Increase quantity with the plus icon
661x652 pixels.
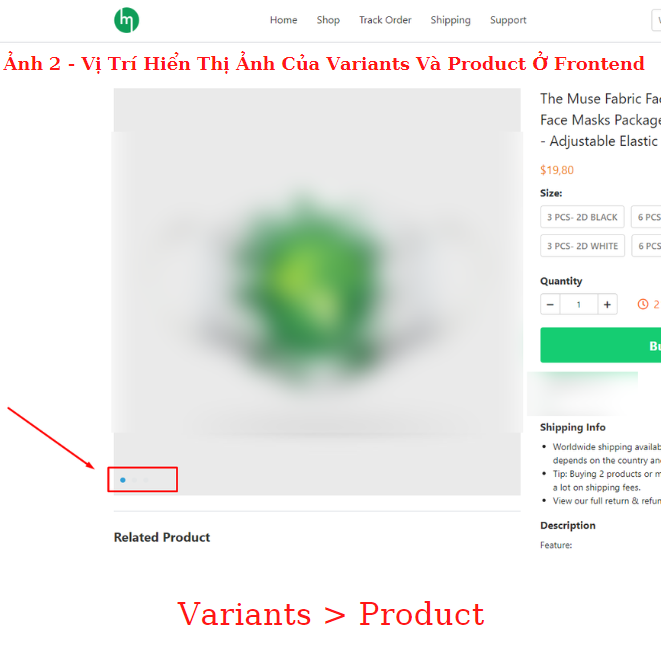tap(607, 304)
